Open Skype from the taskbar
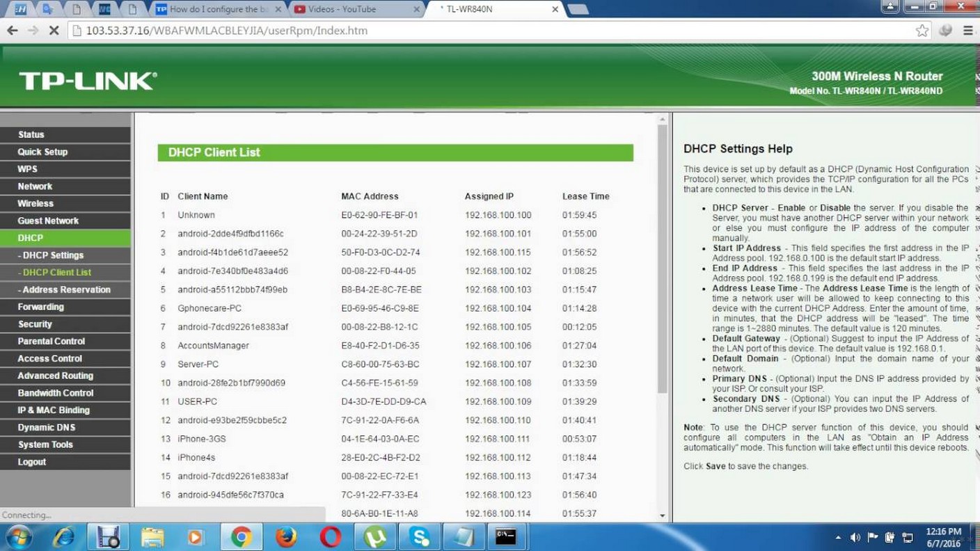 click(420, 537)
